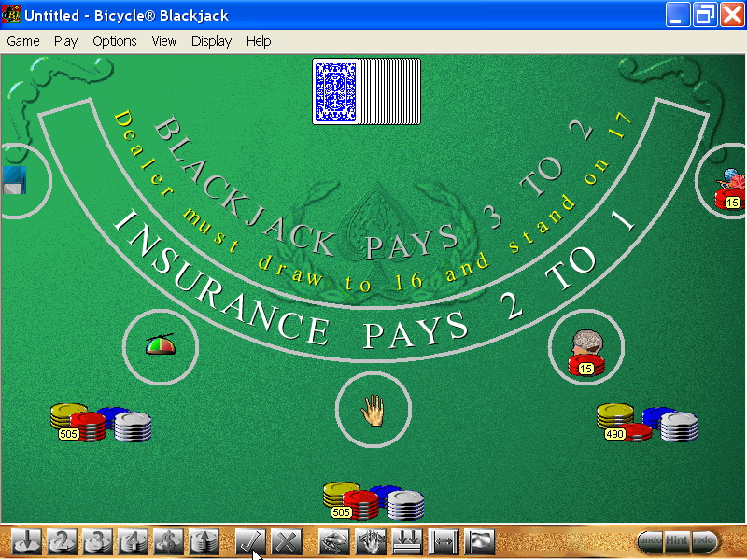Click the redo button
The height and width of the screenshot is (560, 747).
tap(704, 541)
